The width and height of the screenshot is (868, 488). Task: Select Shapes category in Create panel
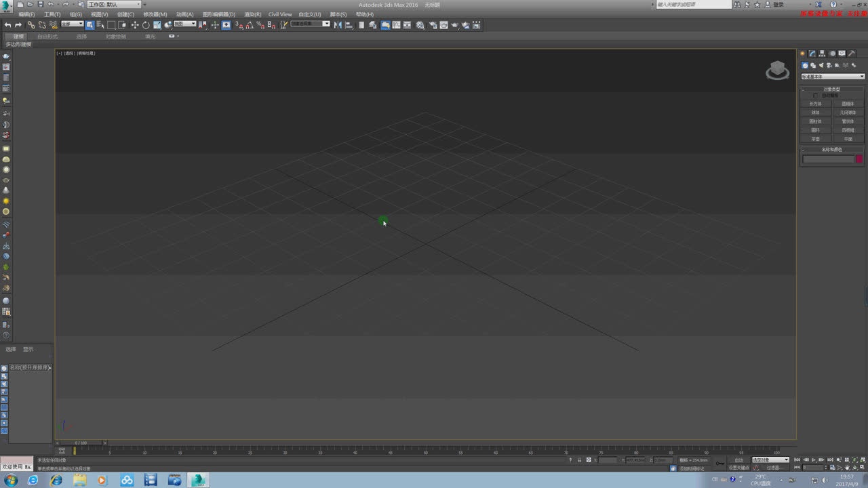coord(813,65)
